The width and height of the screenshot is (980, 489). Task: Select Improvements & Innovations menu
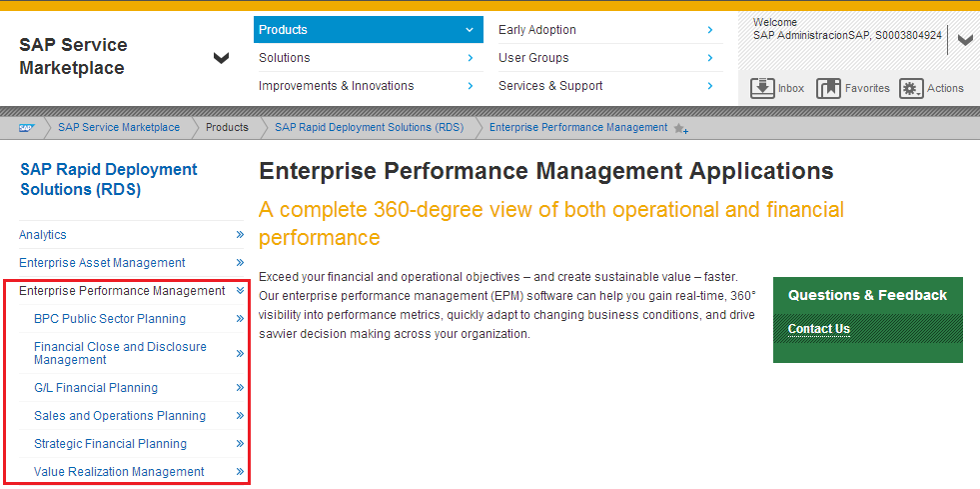[336, 86]
